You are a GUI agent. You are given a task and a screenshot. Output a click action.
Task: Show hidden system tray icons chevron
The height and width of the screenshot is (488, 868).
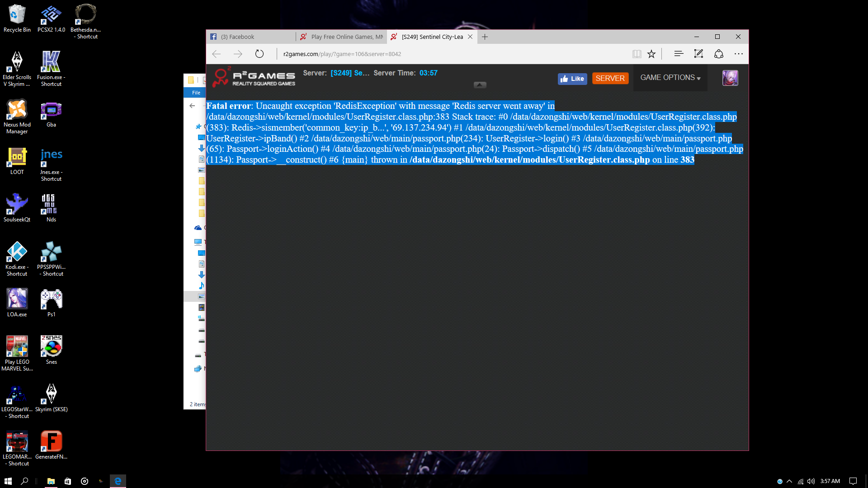coord(789,481)
